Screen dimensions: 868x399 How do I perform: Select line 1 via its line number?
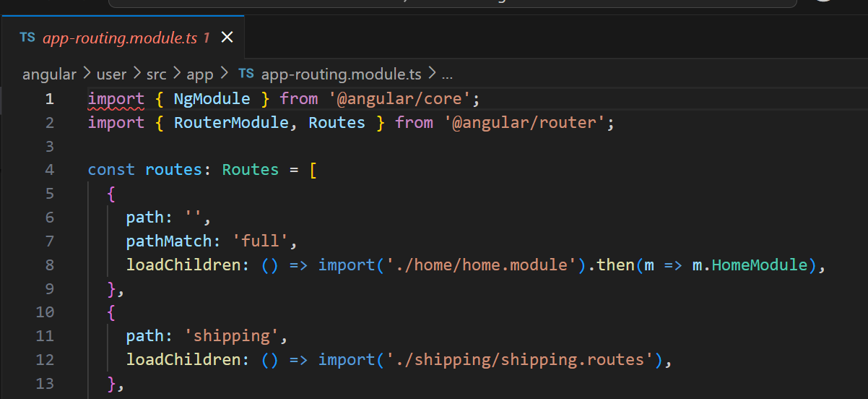click(49, 99)
